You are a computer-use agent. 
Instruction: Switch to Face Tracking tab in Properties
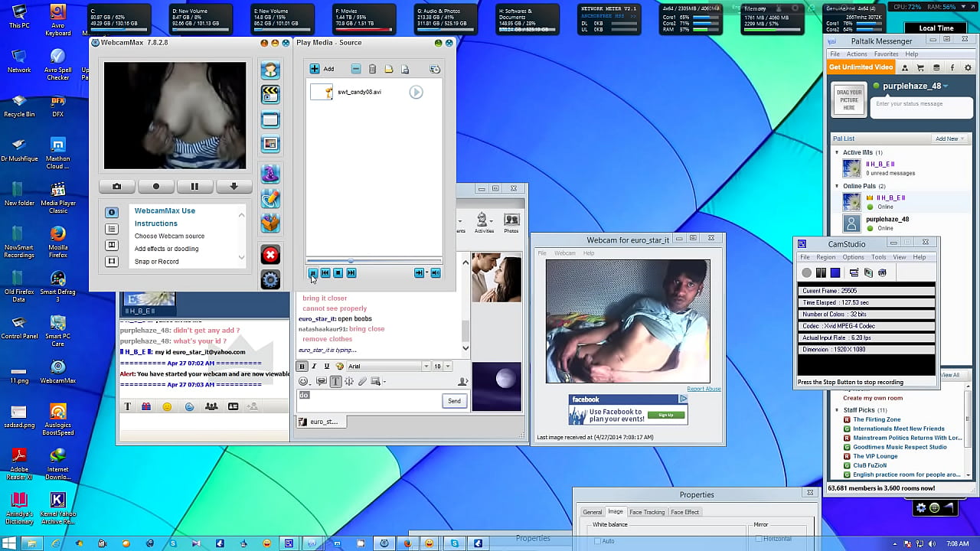[647, 512]
